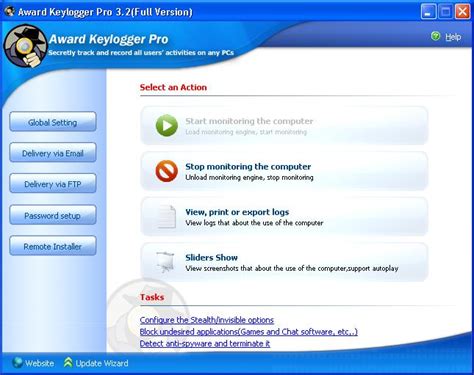Click 'Load monitoring engine, start monitoring' text
The image size is (474, 375).
[246, 132]
